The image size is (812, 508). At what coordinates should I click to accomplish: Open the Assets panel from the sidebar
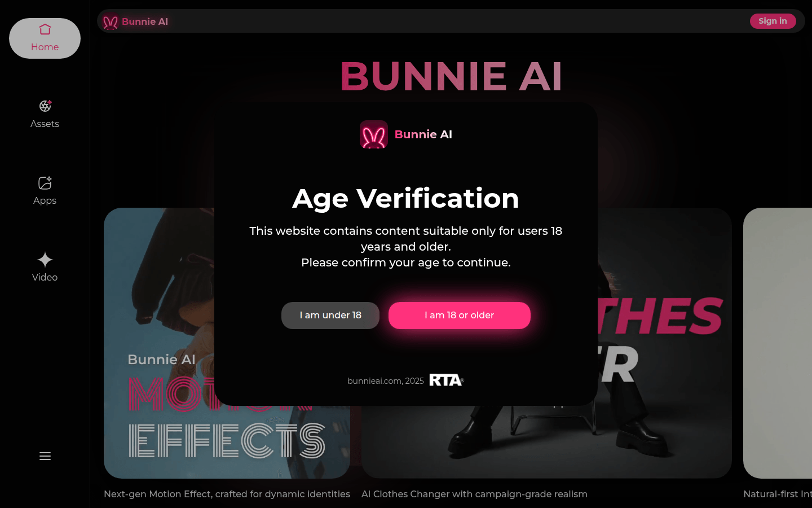45,106
